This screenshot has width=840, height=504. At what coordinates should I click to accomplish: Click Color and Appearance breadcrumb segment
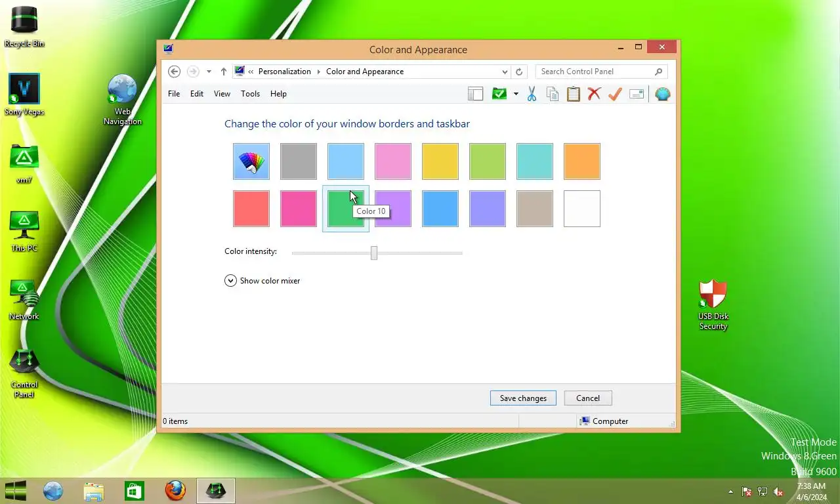[x=365, y=72]
